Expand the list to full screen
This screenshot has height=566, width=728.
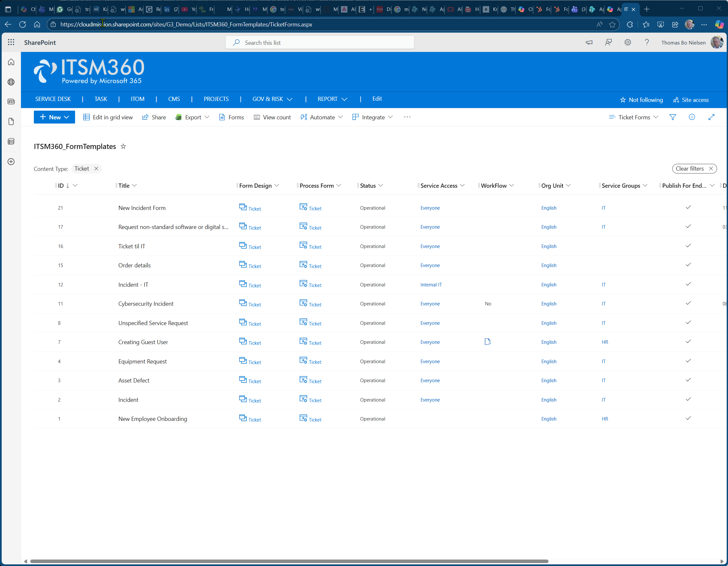pos(712,117)
